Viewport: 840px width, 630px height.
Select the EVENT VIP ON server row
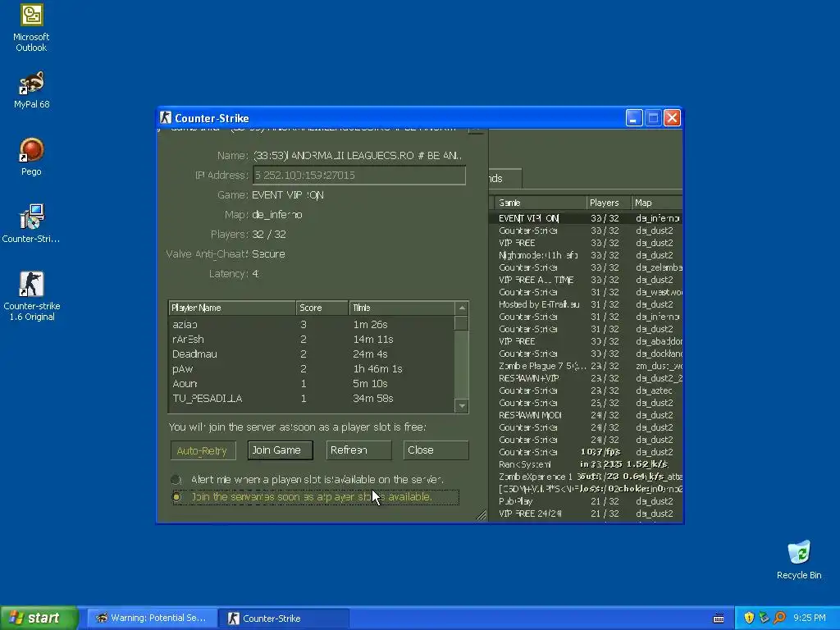tap(586, 218)
